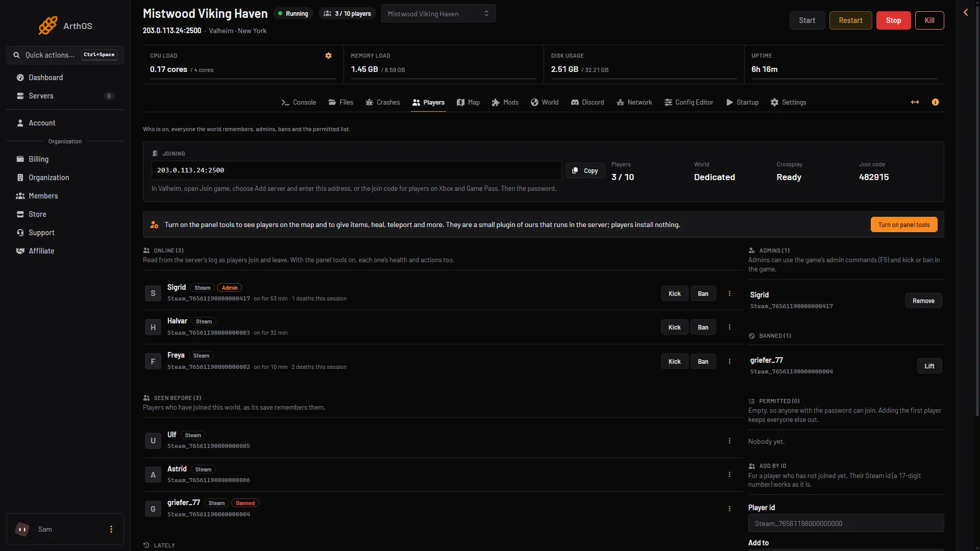
Task: Open more options for Sigrid
Action: (729, 293)
